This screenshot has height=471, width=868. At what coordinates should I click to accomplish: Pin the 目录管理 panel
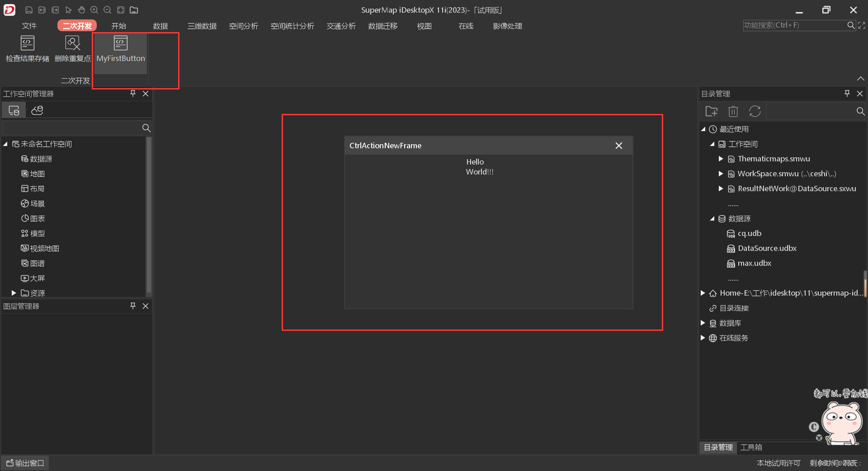click(x=847, y=94)
